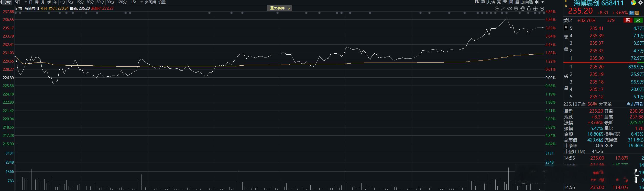Click the 重大事件 label
Screen dimensions: 644x191
pos(277,8)
